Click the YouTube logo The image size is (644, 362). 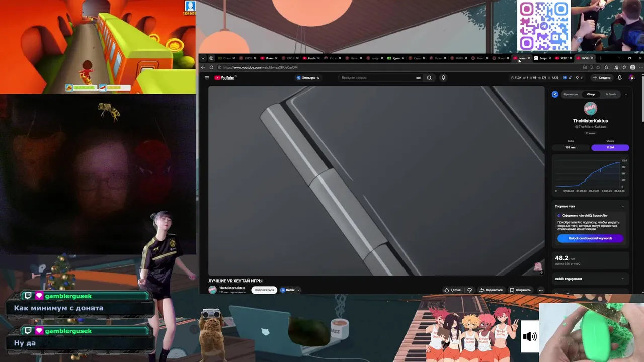pyautogui.click(x=224, y=78)
